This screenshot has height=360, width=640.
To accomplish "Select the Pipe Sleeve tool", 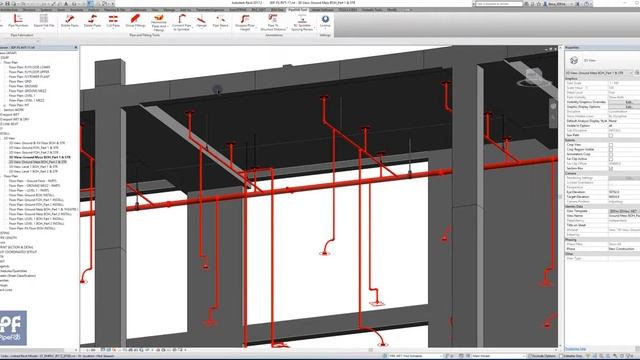I will click(220, 21).
